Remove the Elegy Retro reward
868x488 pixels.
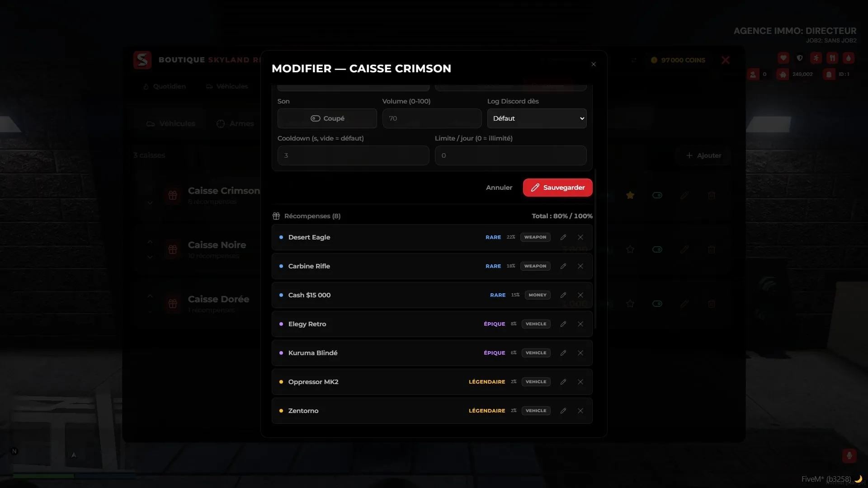tap(580, 324)
